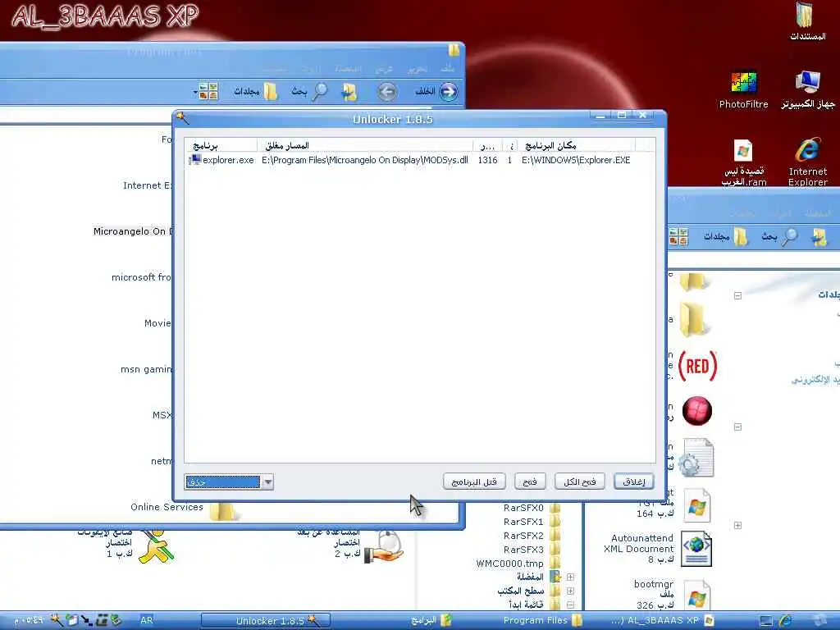The width and height of the screenshot is (840, 630).
Task: Open Internet Explorer desktop icon
Action: click(x=807, y=149)
